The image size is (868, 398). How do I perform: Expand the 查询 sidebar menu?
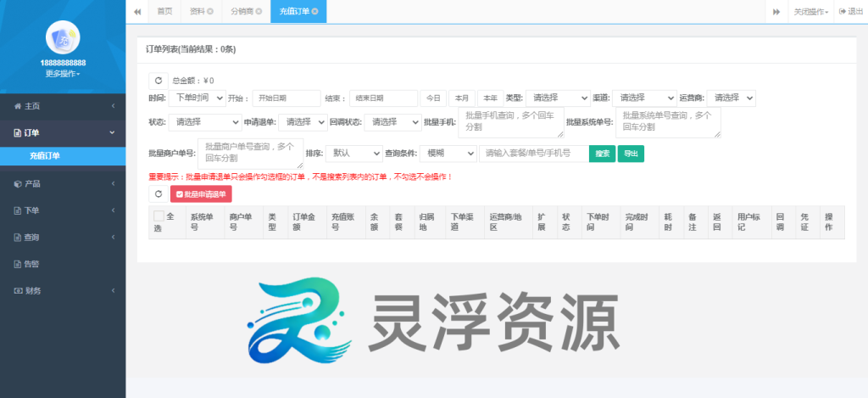[63, 238]
